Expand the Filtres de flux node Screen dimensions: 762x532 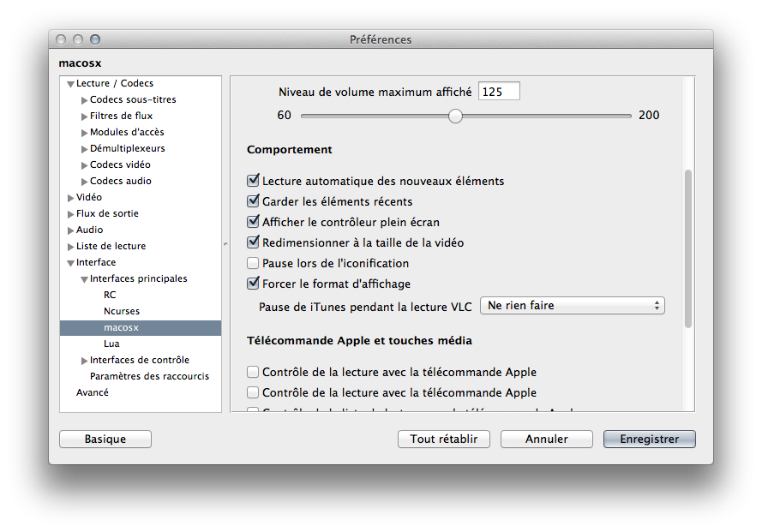tap(84, 117)
